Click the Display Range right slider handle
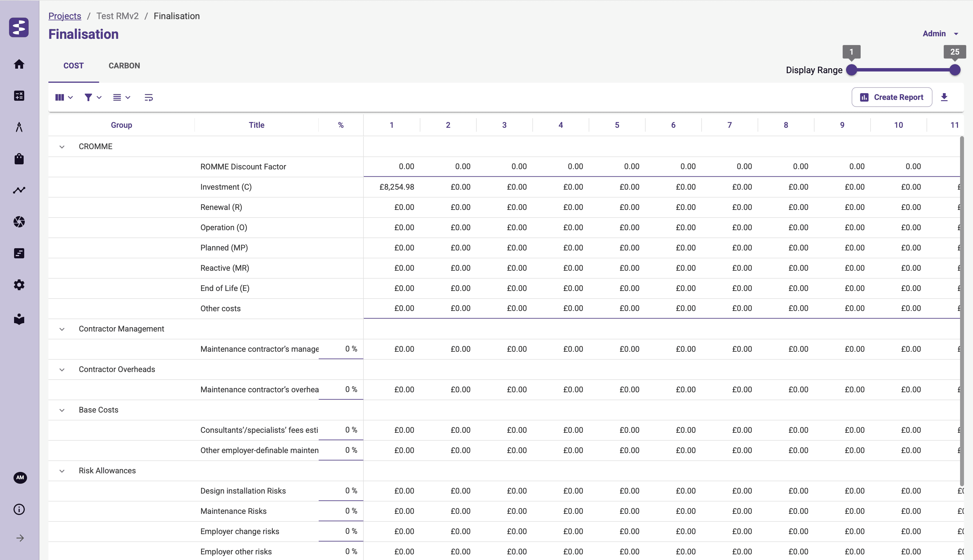 point(954,70)
